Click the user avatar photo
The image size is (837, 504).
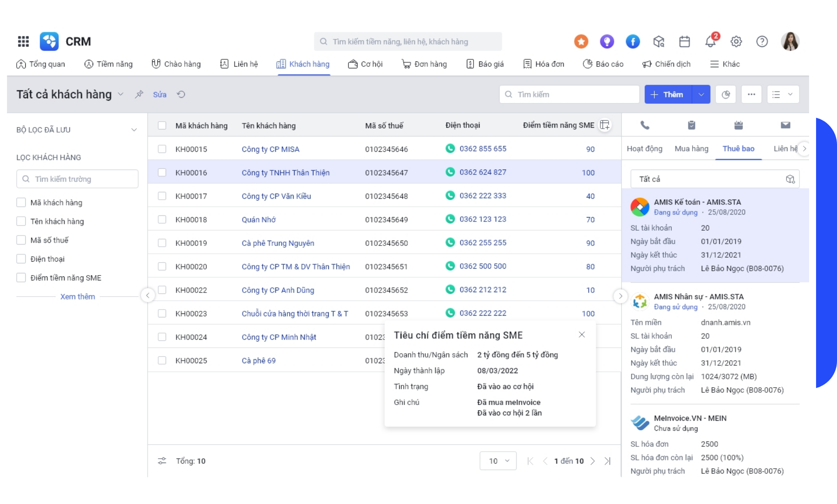click(x=790, y=41)
